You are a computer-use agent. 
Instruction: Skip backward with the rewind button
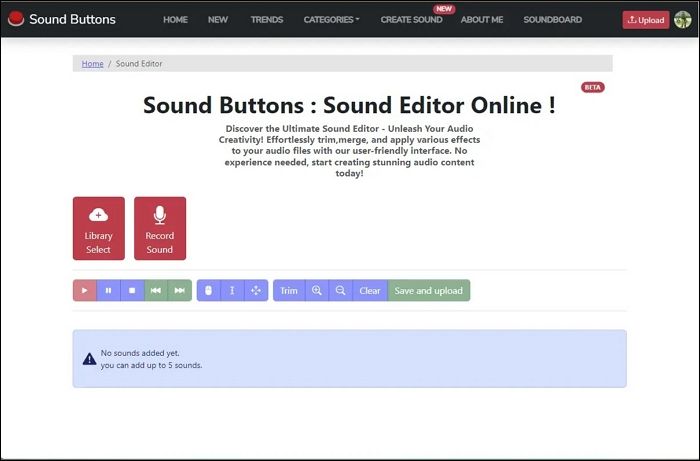pos(156,291)
